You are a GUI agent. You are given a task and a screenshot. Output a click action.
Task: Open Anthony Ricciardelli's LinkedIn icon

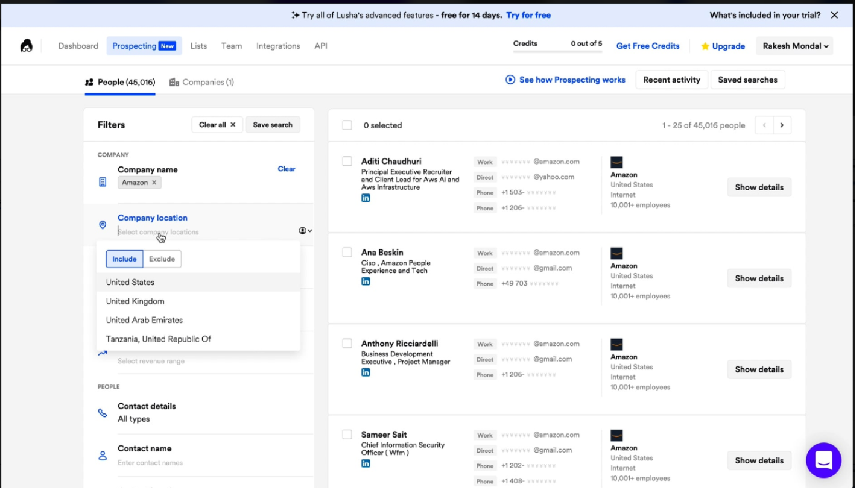[366, 372]
